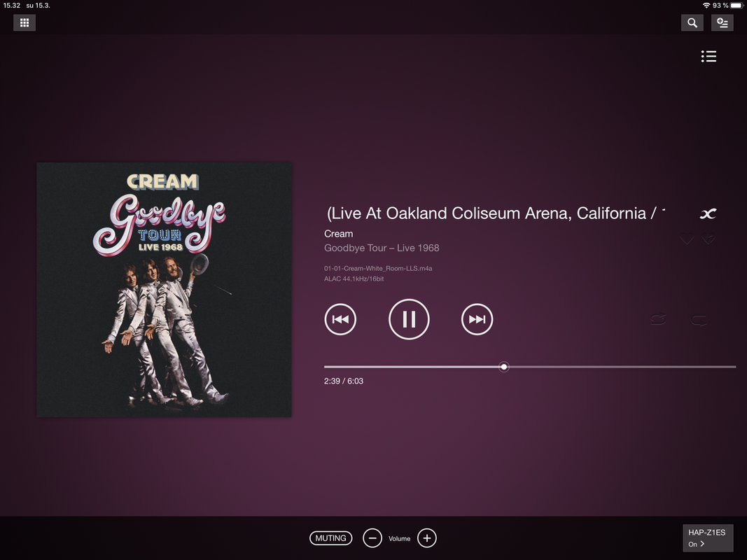Tap the Cream Goodbye Tour album cover
Image resolution: width=747 pixels, height=560 pixels.
[x=165, y=290]
